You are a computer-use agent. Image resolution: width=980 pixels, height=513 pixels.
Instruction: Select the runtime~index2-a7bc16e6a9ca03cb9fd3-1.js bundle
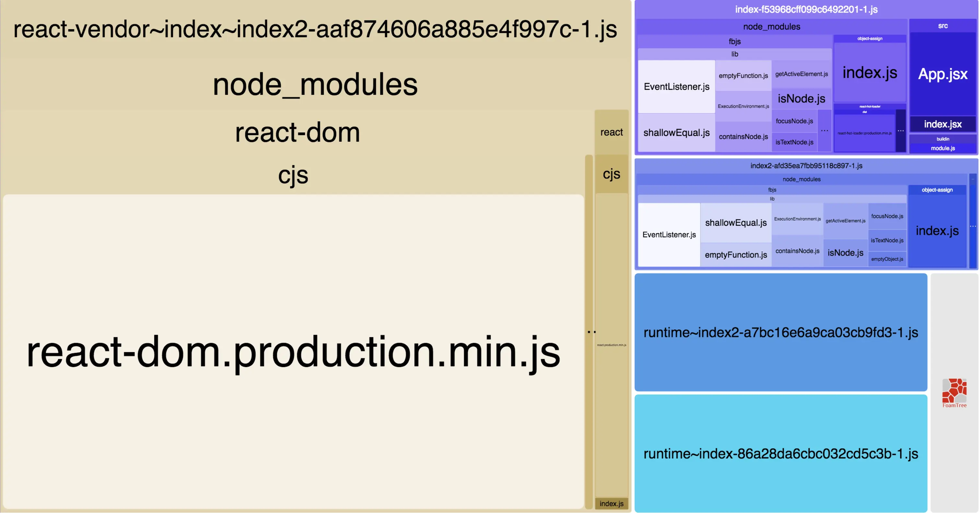[781, 332]
